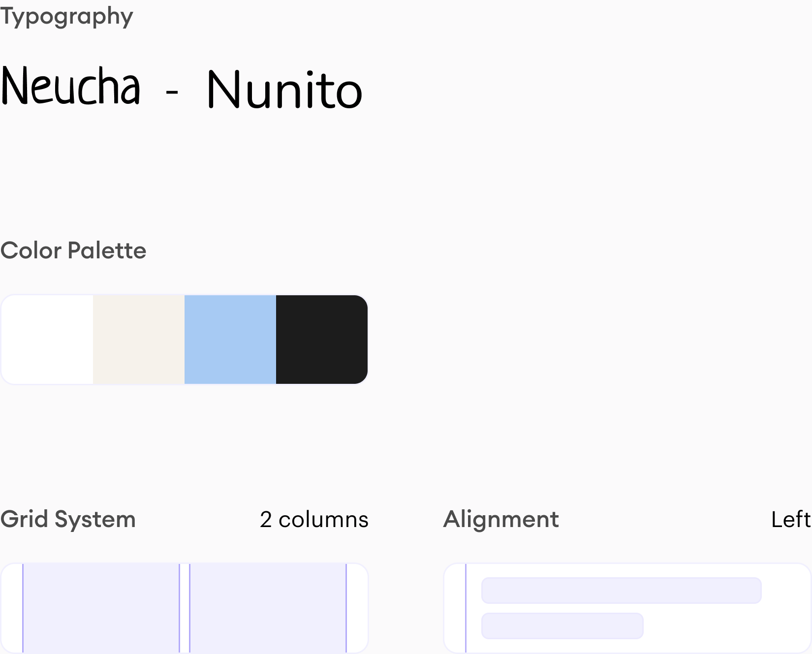
Task: Click the vertical guide line in alignment preview
Action: pyautogui.click(x=466, y=608)
